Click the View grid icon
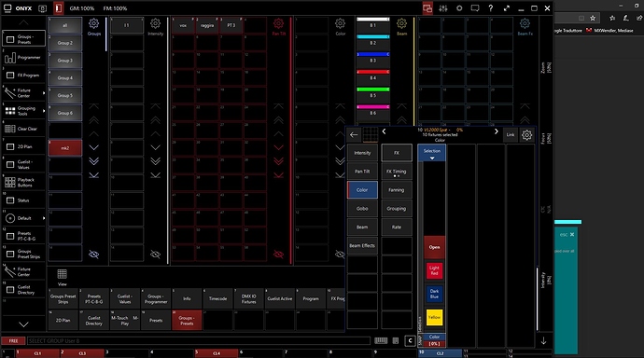Viewport: 644px width, 358px height. point(62,274)
